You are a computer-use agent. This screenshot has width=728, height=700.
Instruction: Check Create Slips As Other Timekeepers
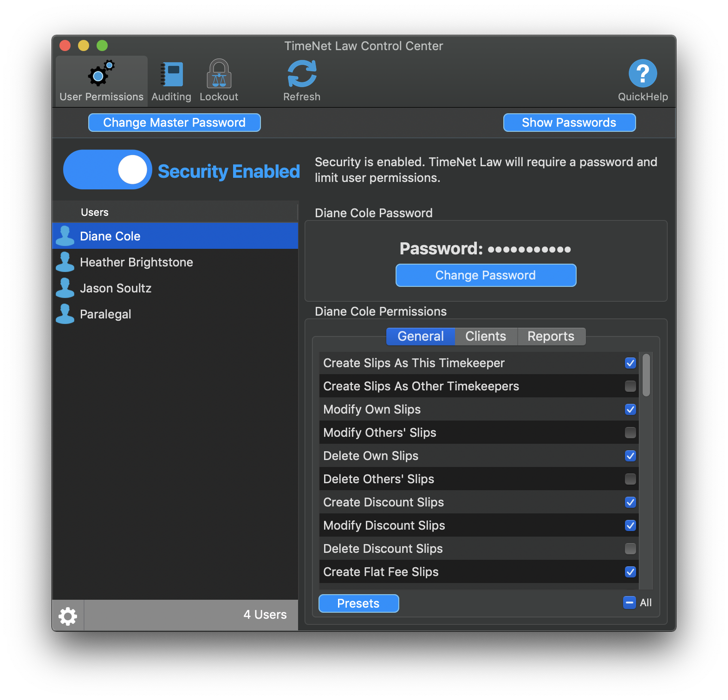(x=630, y=386)
